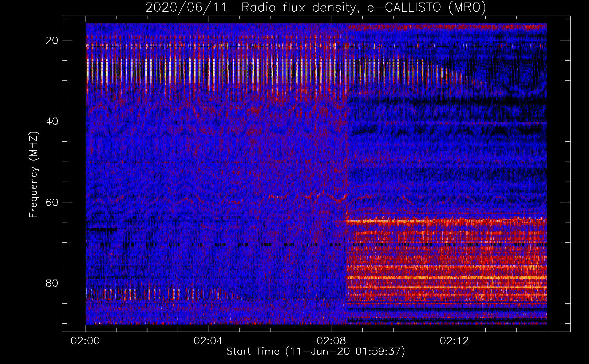Click the '60' frequency tick label
This screenshot has height=364, width=589.
[x=52, y=202]
